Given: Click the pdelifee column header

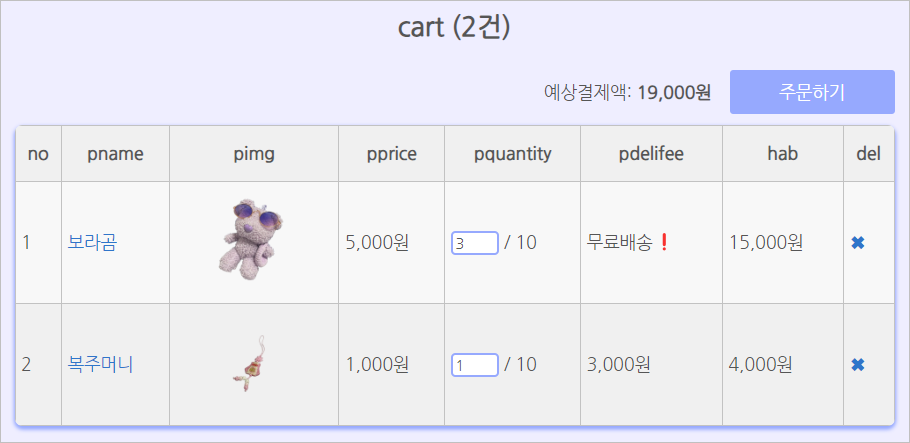Looking at the screenshot, I should click(x=651, y=154).
